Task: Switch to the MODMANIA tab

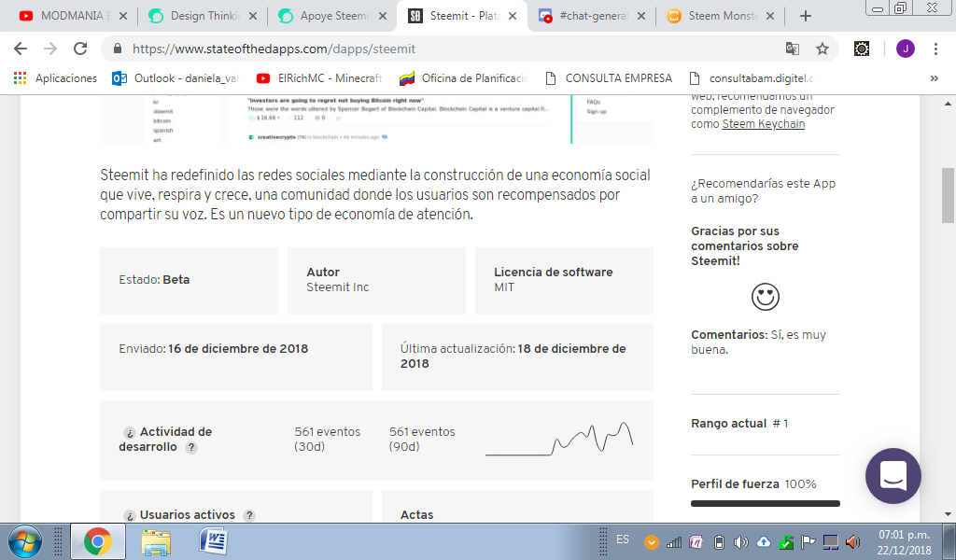Action: (72, 16)
